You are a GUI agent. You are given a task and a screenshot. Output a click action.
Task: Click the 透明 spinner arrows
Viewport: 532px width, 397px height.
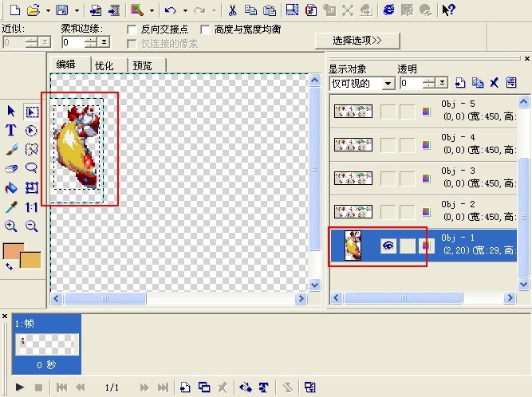429,82
